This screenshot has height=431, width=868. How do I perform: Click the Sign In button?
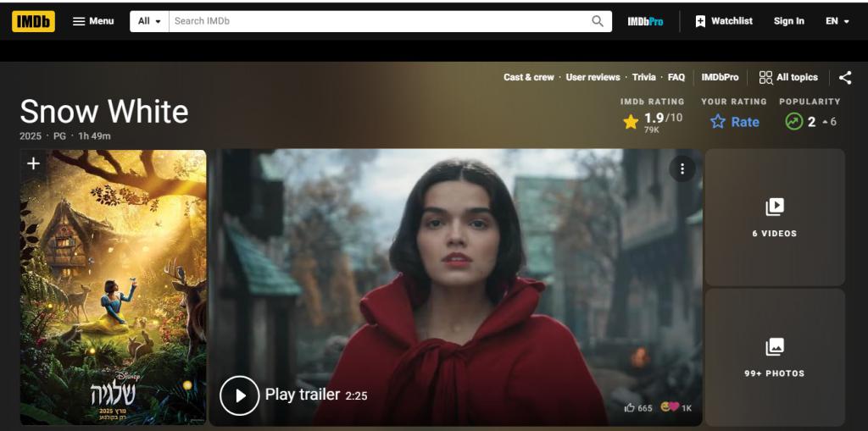point(788,21)
